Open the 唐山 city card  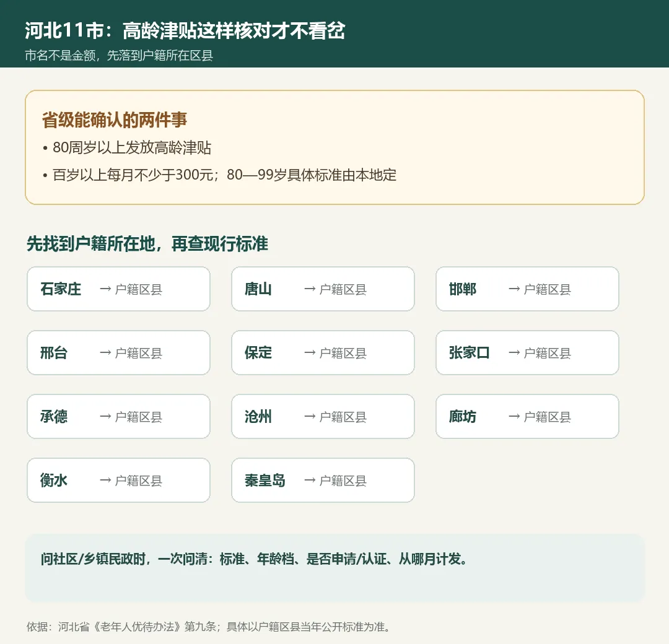pyautogui.click(x=323, y=289)
